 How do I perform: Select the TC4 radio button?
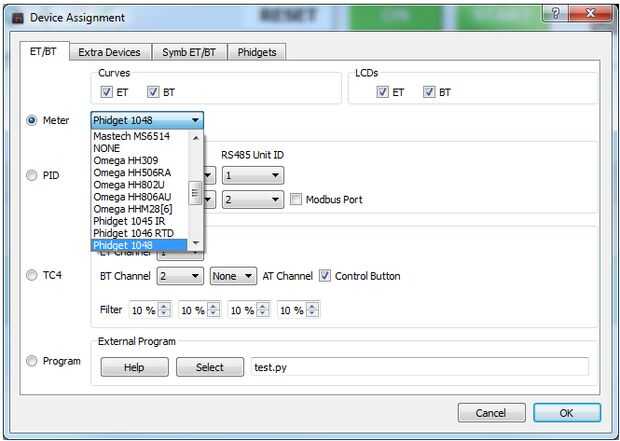point(32,275)
